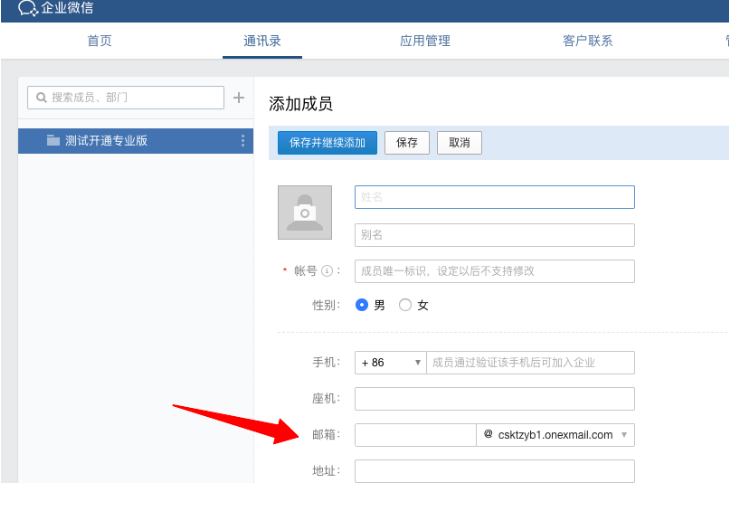Click the 邮箱 email prefix input field

pyautogui.click(x=415, y=435)
